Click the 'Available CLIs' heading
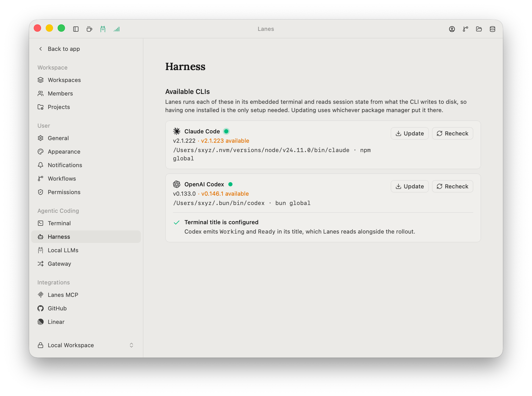 click(x=188, y=92)
